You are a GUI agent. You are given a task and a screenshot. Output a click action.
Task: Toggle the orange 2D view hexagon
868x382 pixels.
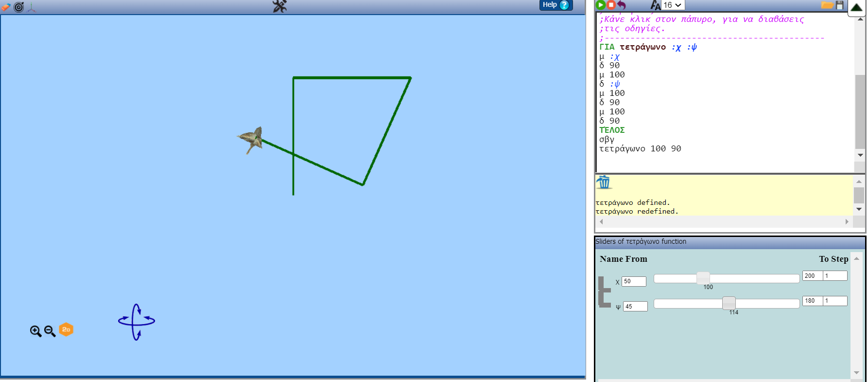(66, 329)
